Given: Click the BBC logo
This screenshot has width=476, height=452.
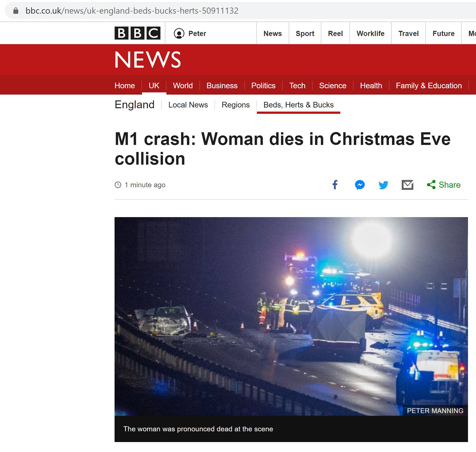Looking at the screenshot, I should 137,33.
